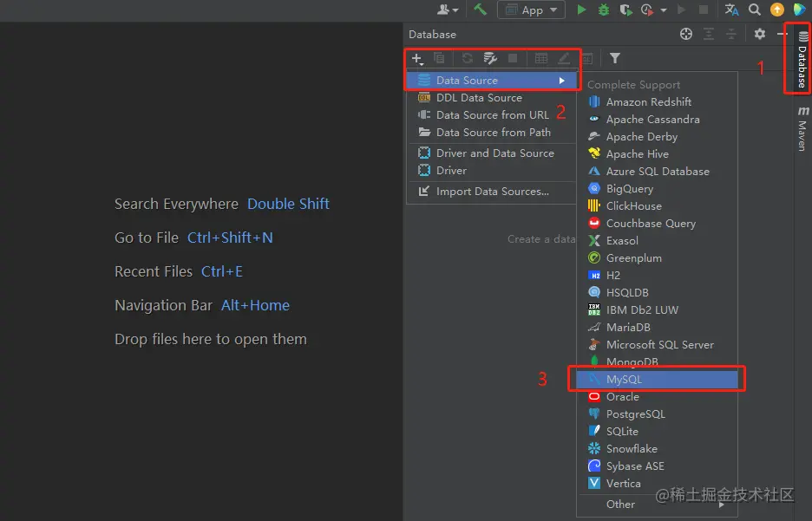Open the Database side tab
The height and width of the screenshot is (521, 812).
[x=802, y=60]
